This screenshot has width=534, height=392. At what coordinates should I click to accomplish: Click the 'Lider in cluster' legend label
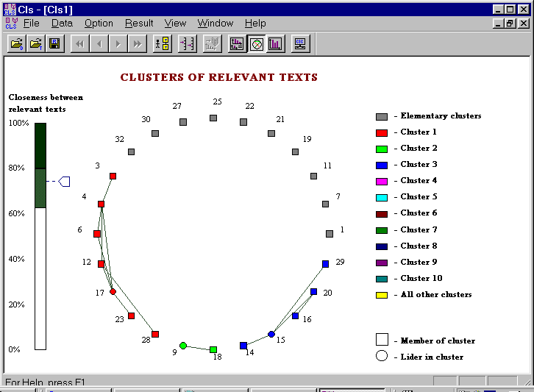pyautogui.click(x=432, y=357)
